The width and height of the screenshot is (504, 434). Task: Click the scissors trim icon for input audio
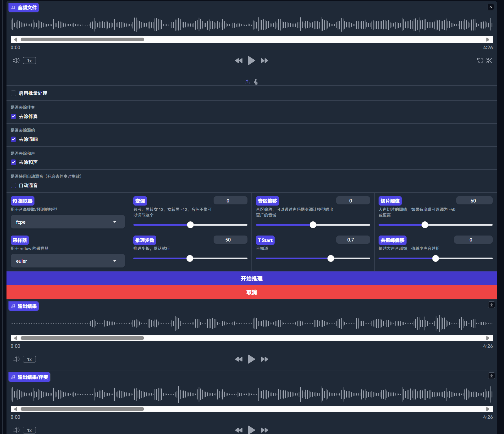coord(489,61)
